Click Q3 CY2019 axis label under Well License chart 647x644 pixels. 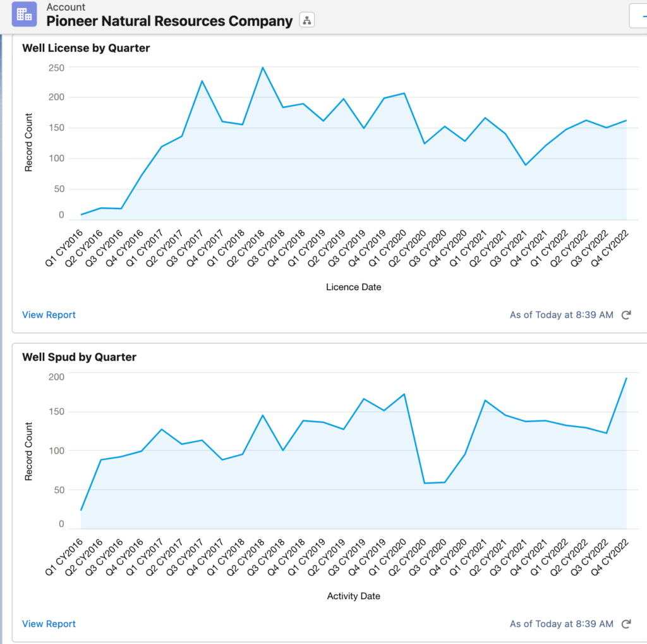coord(347,248)
